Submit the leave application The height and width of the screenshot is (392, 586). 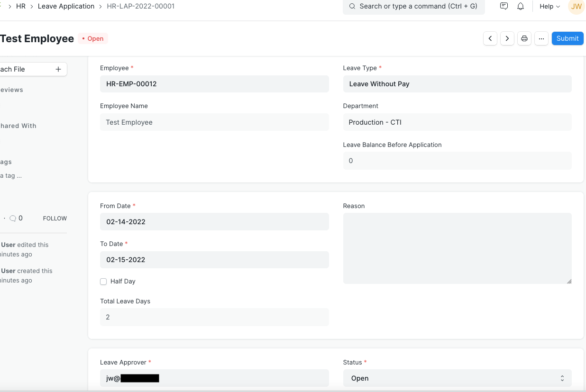[568, 38]
